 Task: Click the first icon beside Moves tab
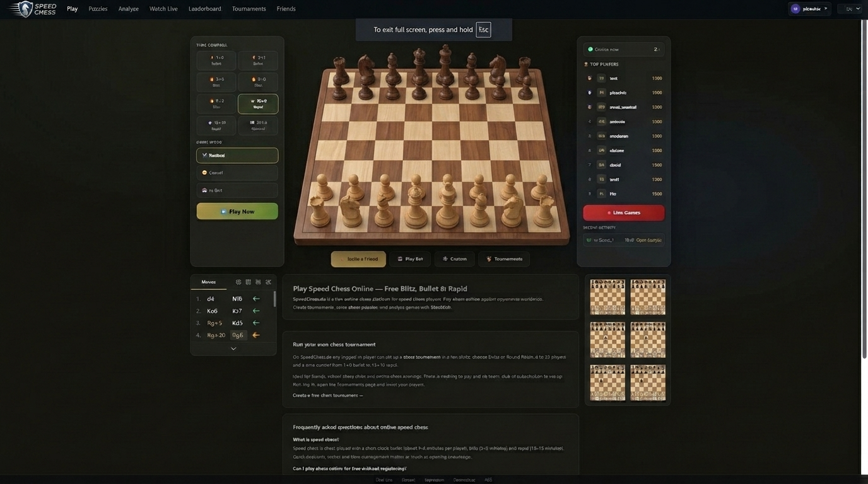pyautogui.click(x=238, y=282)
